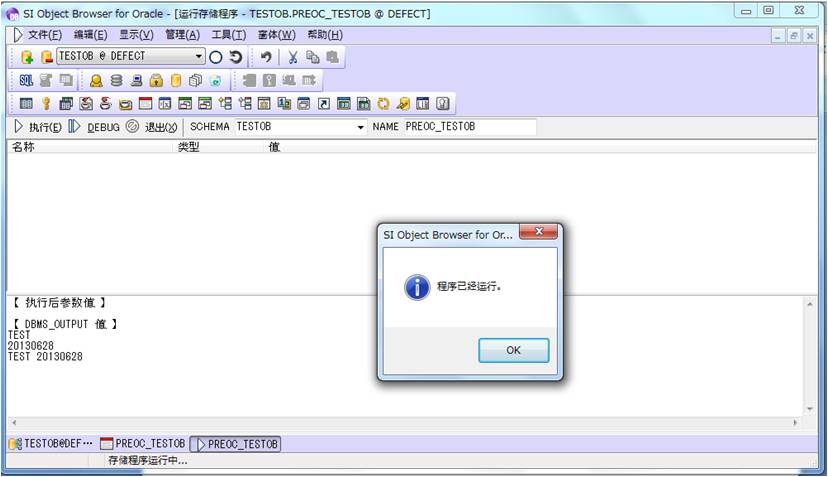Click the 退出(X) exit button
This screenshot has height=477, width=828.
pos(152,127)
